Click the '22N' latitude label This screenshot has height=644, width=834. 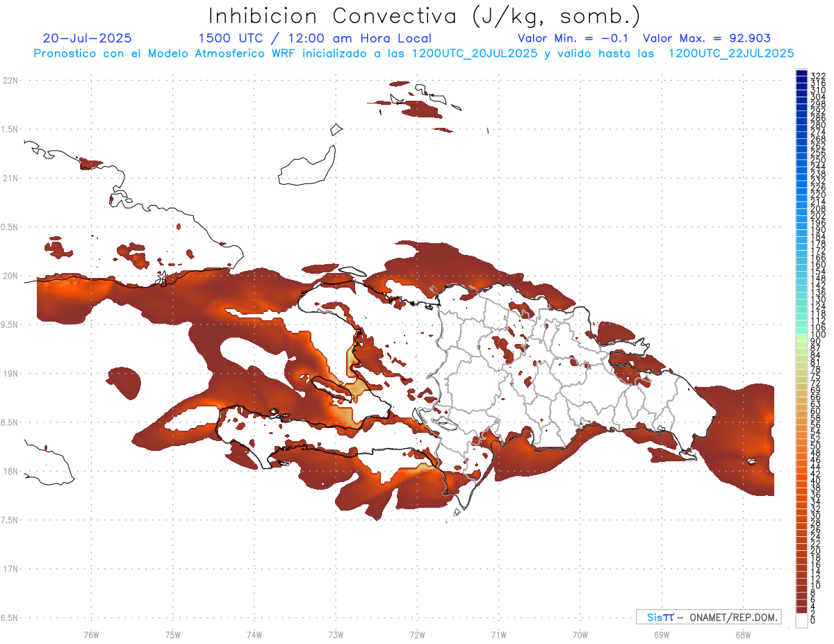click(x=10, y=81)
